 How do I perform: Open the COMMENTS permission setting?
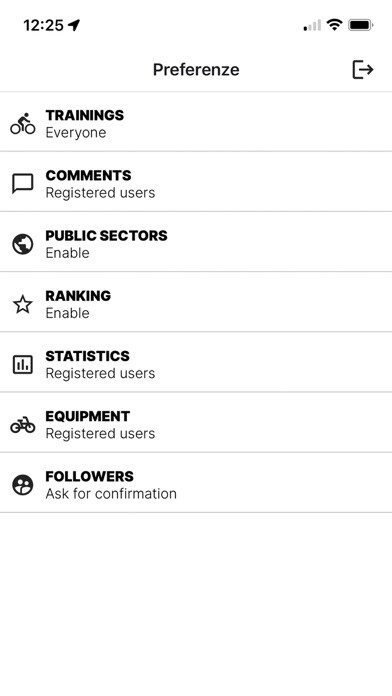point(196,182)
